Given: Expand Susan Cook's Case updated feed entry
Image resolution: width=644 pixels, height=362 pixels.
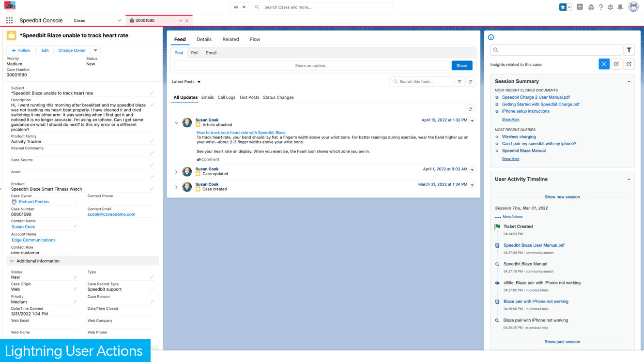Looking at the screenshot, I should pos(176,171).
